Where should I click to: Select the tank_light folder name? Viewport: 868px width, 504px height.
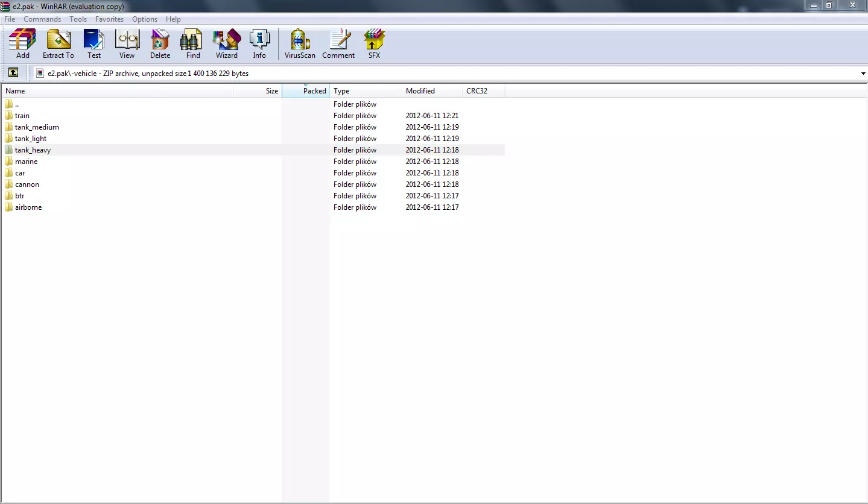(x=31, y=139)
